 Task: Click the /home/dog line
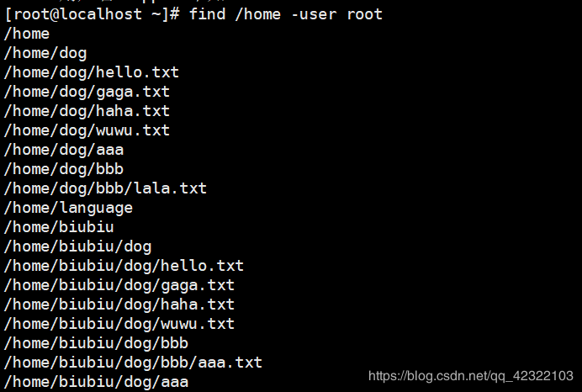45,54
